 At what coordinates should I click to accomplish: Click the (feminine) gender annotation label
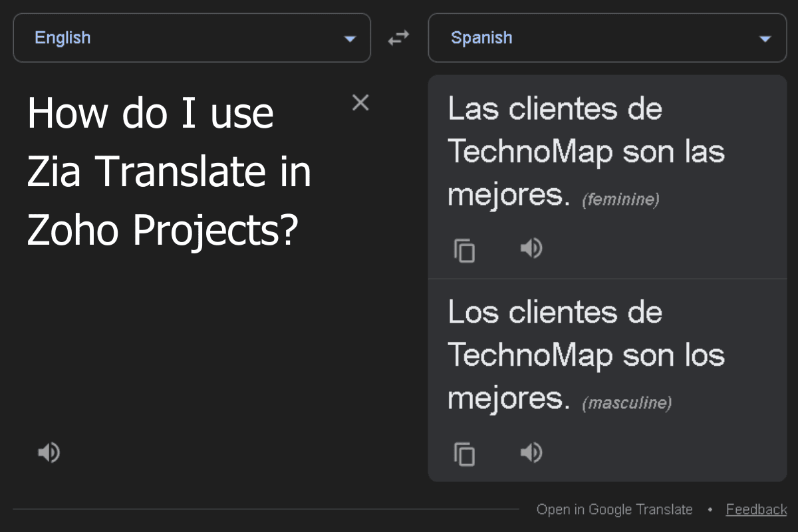(620, 199)
